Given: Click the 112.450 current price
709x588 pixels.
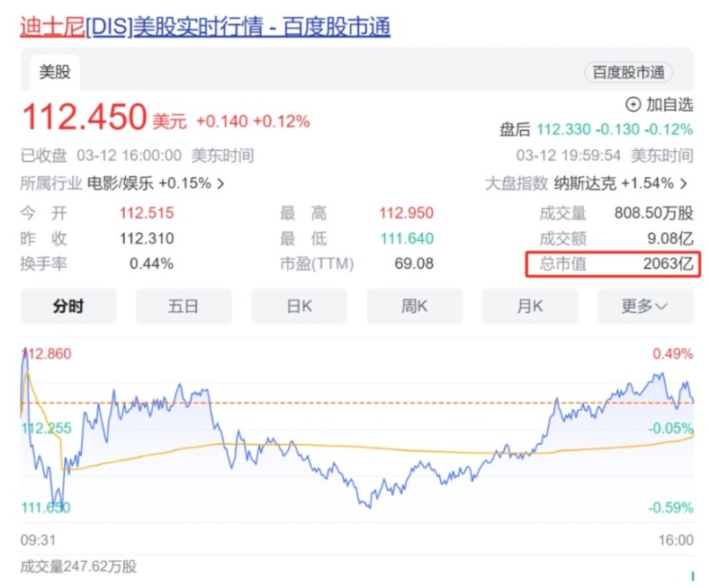Looking at the screenshot, I should click(85, 117).
